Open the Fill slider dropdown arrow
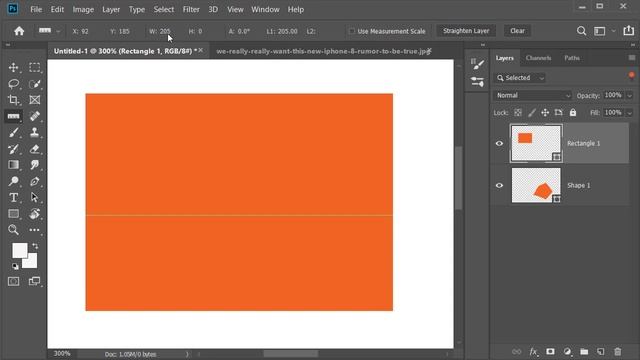 coord(629,113)
